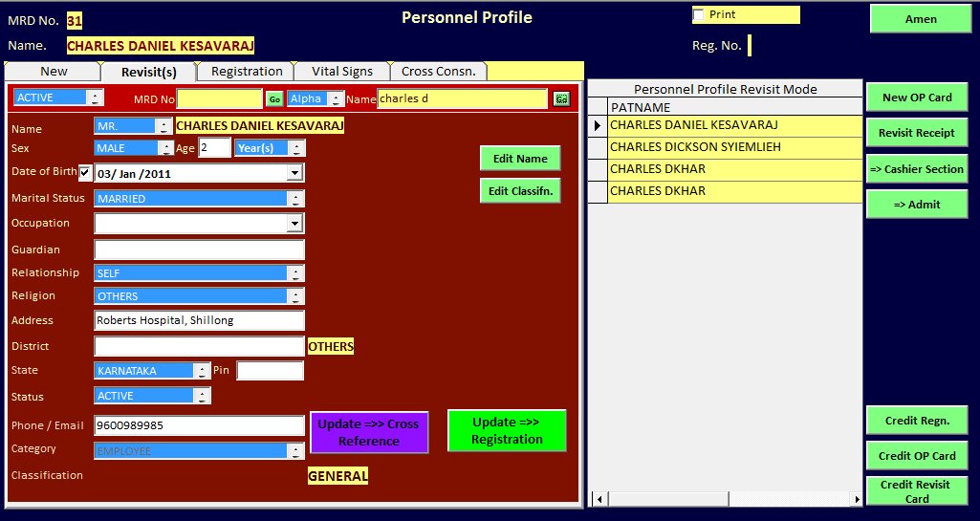
Task: Click the search Go icon beside Name field
Action: click(561, 98)
